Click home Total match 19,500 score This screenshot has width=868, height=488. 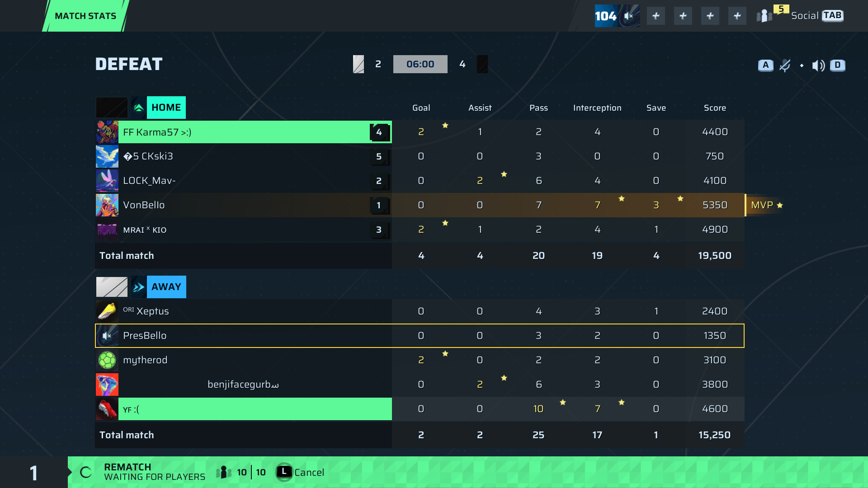click(x=715, y=256)
